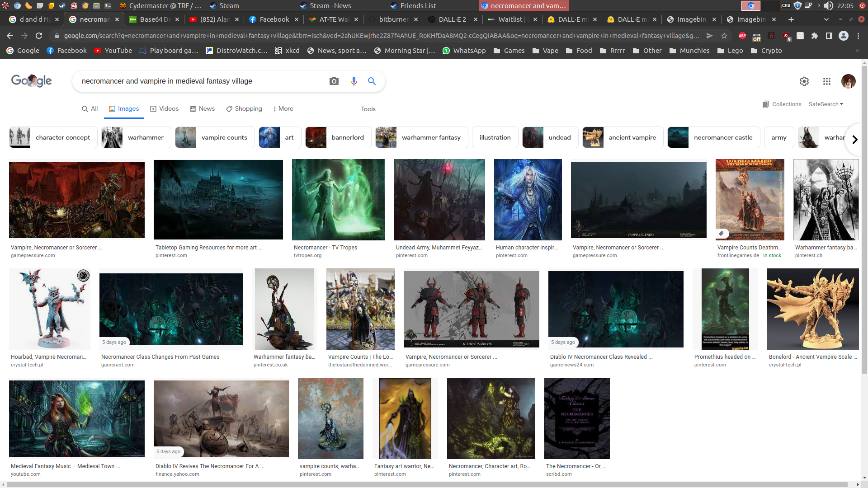868x488 pixels.
Task: Filter by undead chip
Action: click(550, 137)
